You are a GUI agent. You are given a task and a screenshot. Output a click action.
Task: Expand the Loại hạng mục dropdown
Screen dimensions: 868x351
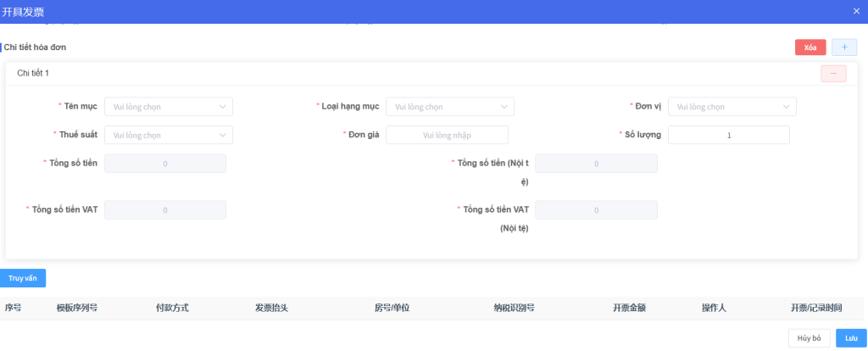pos(449,107)
